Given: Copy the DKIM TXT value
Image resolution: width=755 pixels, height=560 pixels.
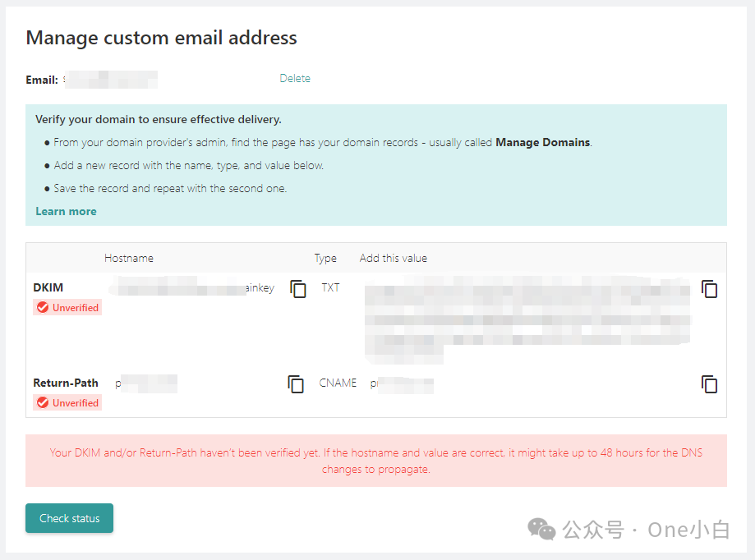Looking at the screenshot, I should 709,289.
